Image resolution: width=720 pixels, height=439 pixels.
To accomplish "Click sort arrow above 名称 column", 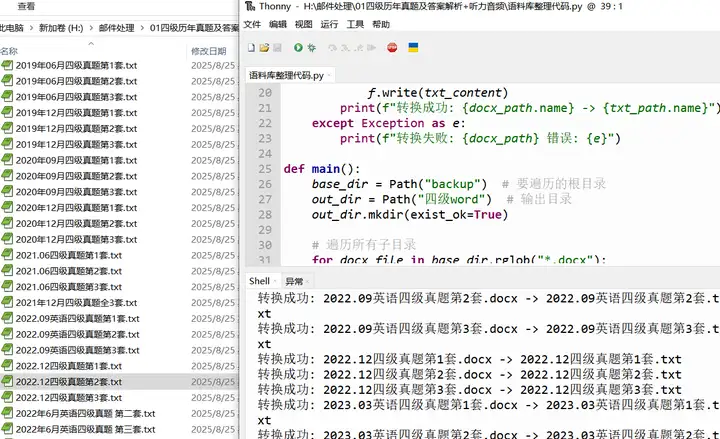I will point(91,44).
